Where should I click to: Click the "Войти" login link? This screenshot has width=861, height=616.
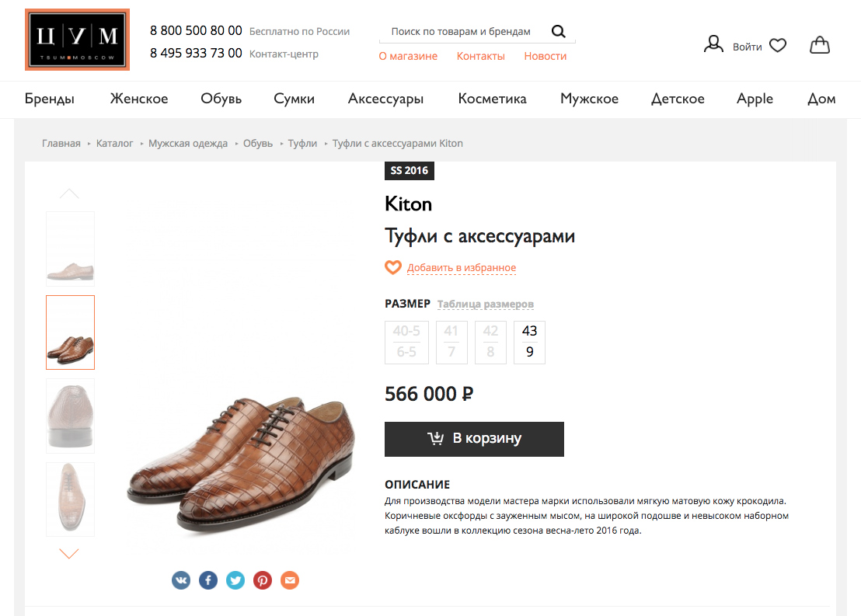point(747,47)
